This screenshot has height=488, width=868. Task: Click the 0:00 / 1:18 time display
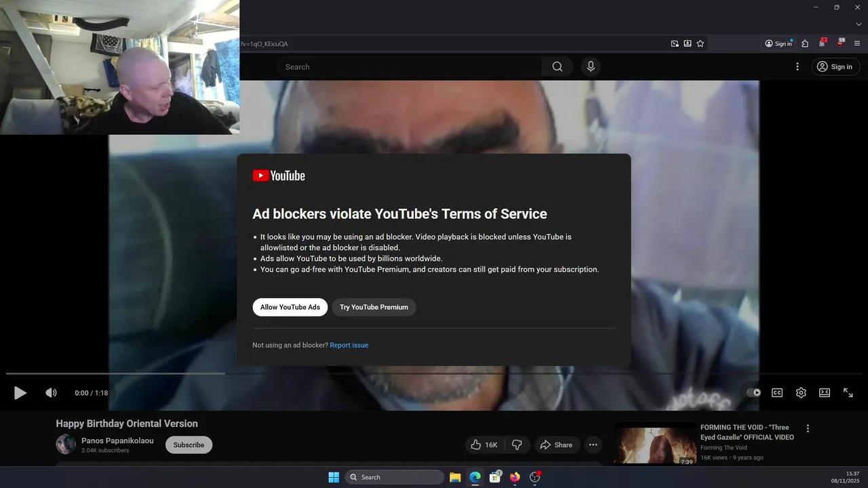coord(92,392)
